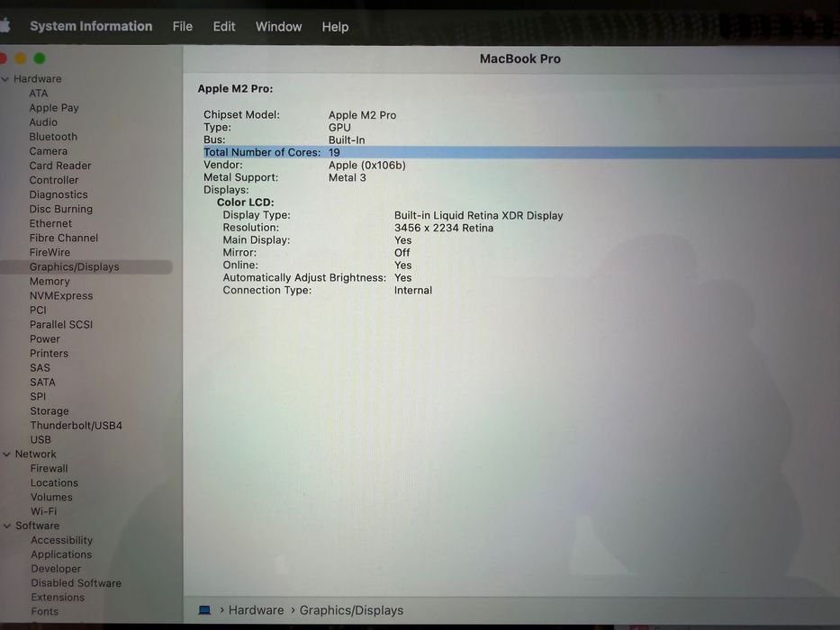Select Applications under Software
The image size is (840, 630).
pyautogui.click(x=61, y=554)
